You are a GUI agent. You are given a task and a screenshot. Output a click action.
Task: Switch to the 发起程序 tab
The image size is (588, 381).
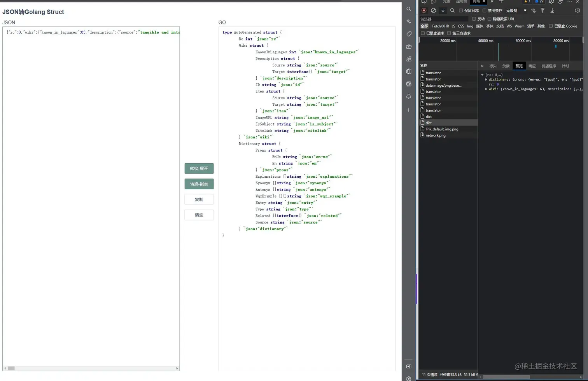(549, 66)
